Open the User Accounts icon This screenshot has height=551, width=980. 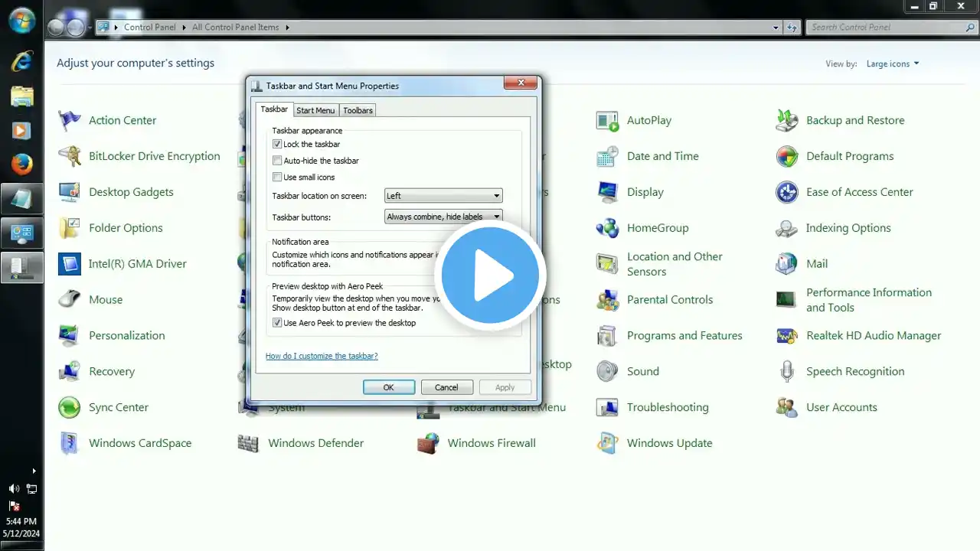[786, 407]
